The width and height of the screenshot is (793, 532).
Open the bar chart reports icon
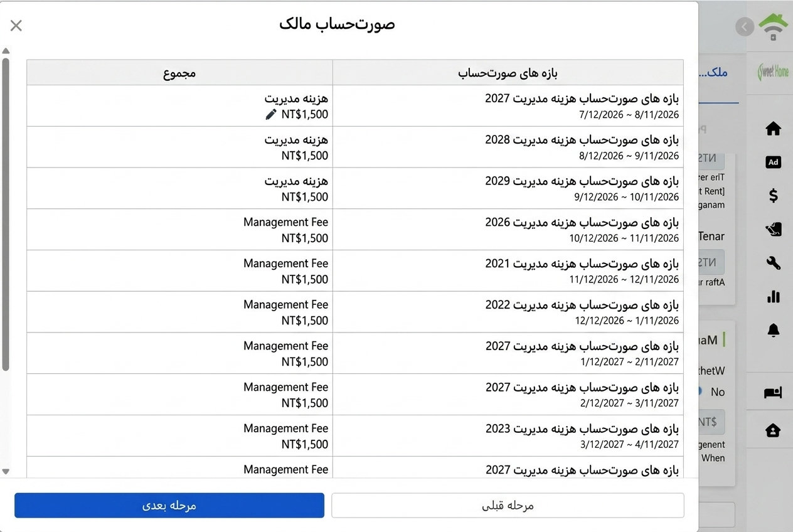click(774, 296)
